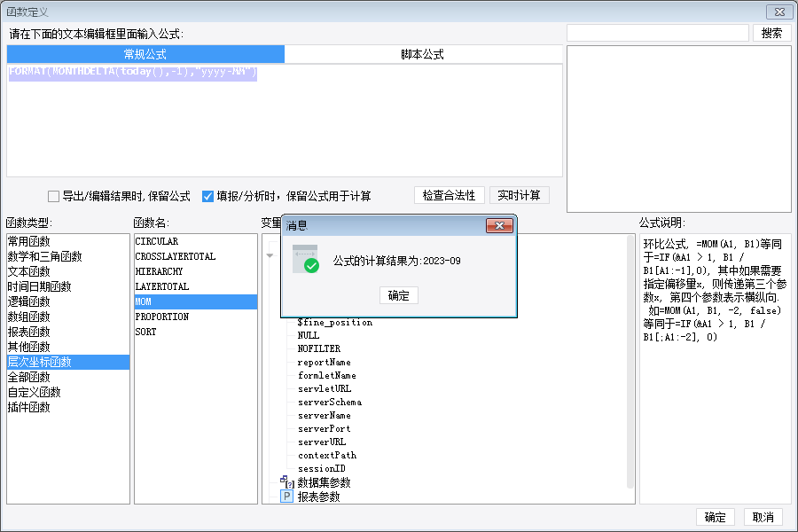Select 自定义函数 function type
This screenshot has width=798, height=532.
[68, 392]
